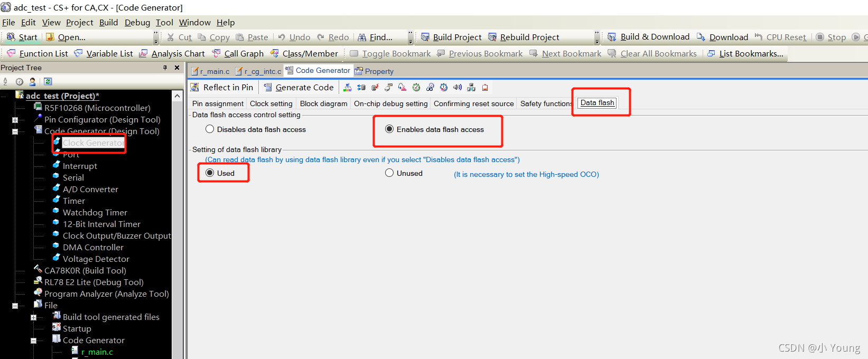
Task: Select A/D Converter in the Project Tree
Action: point(90,189)
